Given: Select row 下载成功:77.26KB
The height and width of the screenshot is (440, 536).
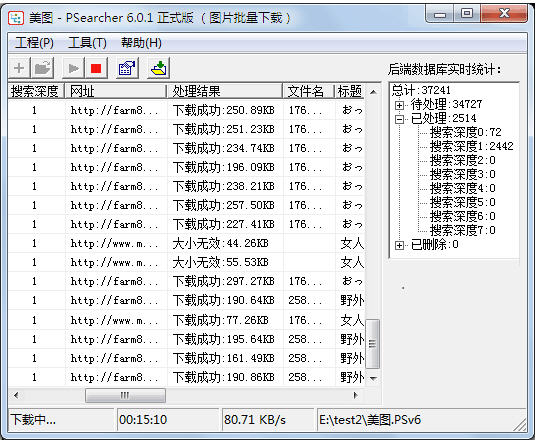Looking at the screenshot, I should click(x=187, y=320).
